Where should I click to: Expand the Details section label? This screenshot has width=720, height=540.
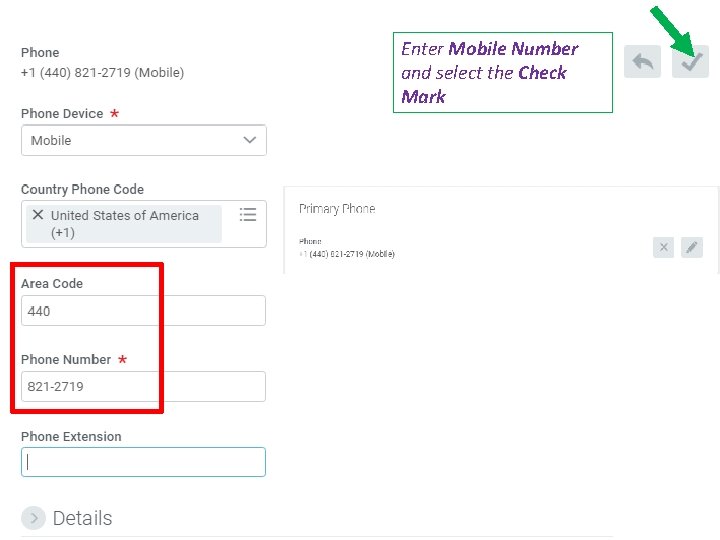[x=82, y=518]
